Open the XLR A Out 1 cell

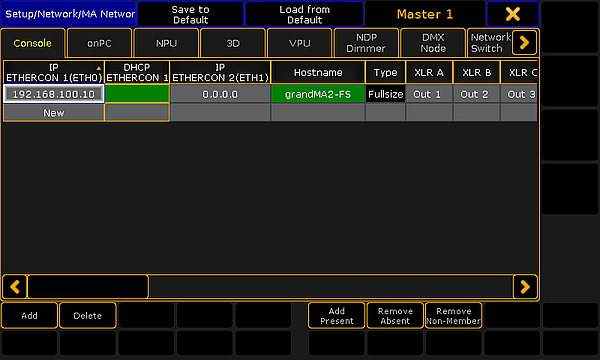click(429, 94)
